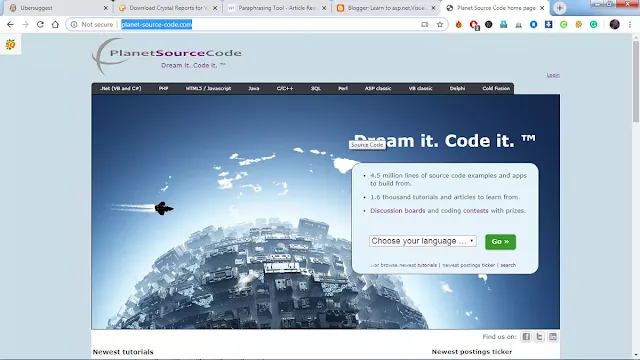640x360 pixels.
Task: Expand the Choose your language dropdown
Action: [x=423, y=241]
